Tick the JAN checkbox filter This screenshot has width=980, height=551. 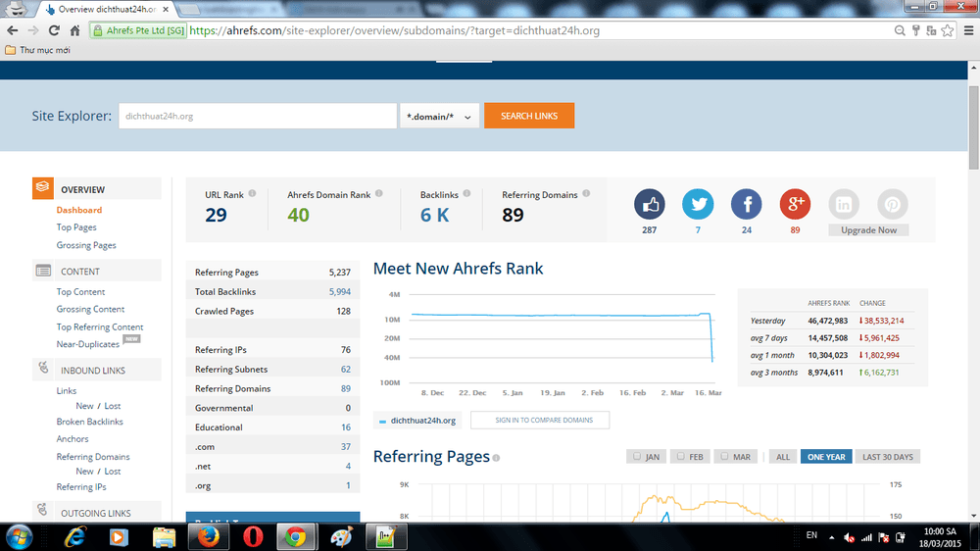637,457
